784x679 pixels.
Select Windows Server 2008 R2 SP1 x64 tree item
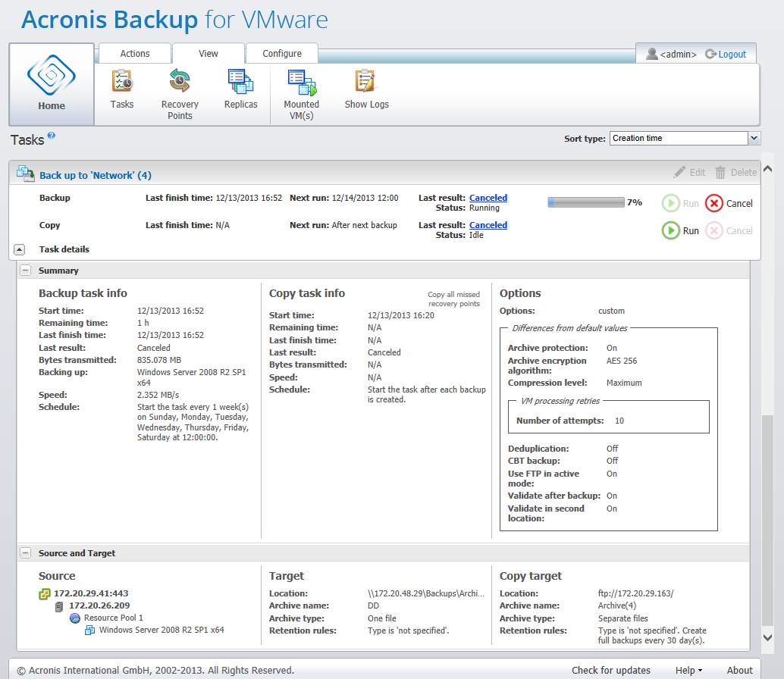coord(162,630)
